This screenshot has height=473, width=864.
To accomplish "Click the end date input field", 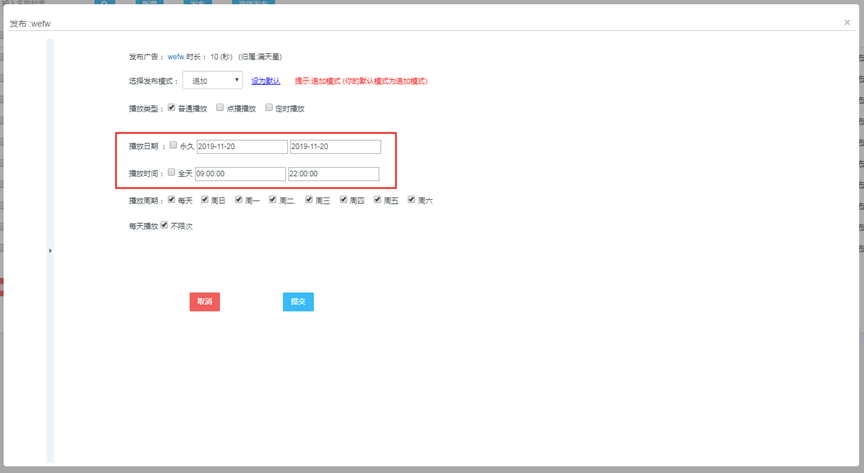I will tap(334, 147).
